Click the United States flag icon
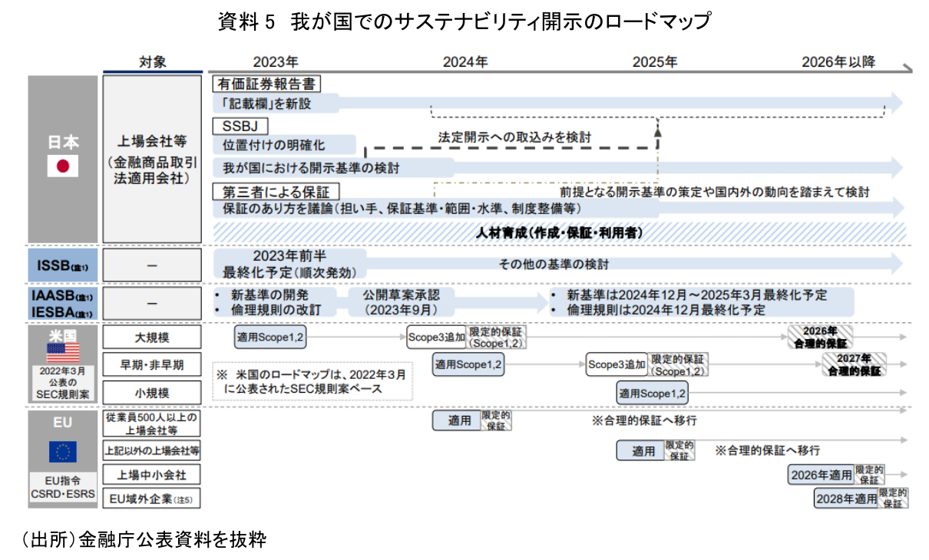The image size is (929, 560). point(63,353)
